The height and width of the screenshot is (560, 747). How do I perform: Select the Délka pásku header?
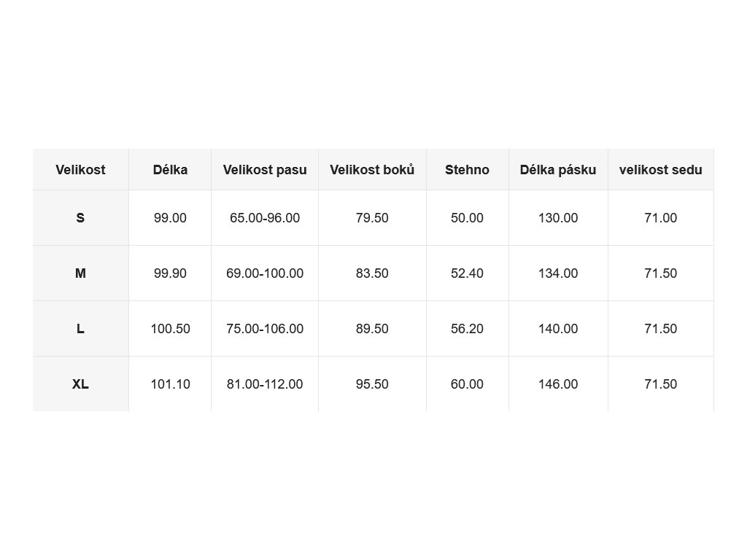coord(558,169)
